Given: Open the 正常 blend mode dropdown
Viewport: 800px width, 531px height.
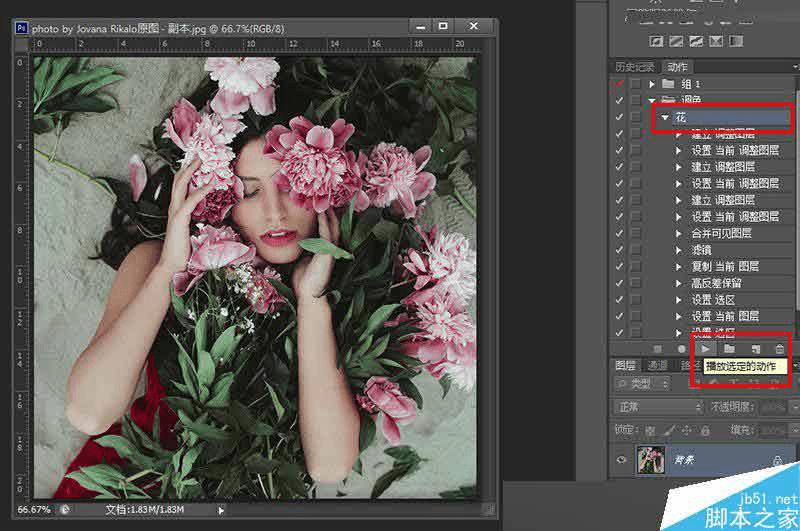Looking at the screenshot, I should click(658, 407).
